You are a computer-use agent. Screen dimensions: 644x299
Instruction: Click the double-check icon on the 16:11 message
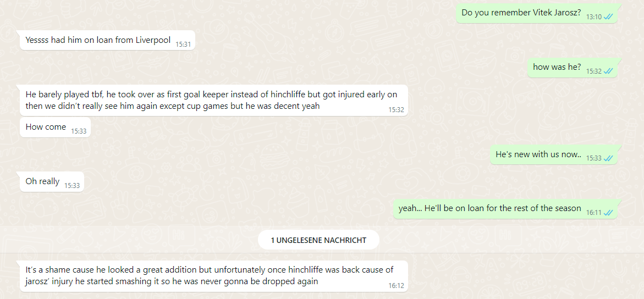coord(608,213)
